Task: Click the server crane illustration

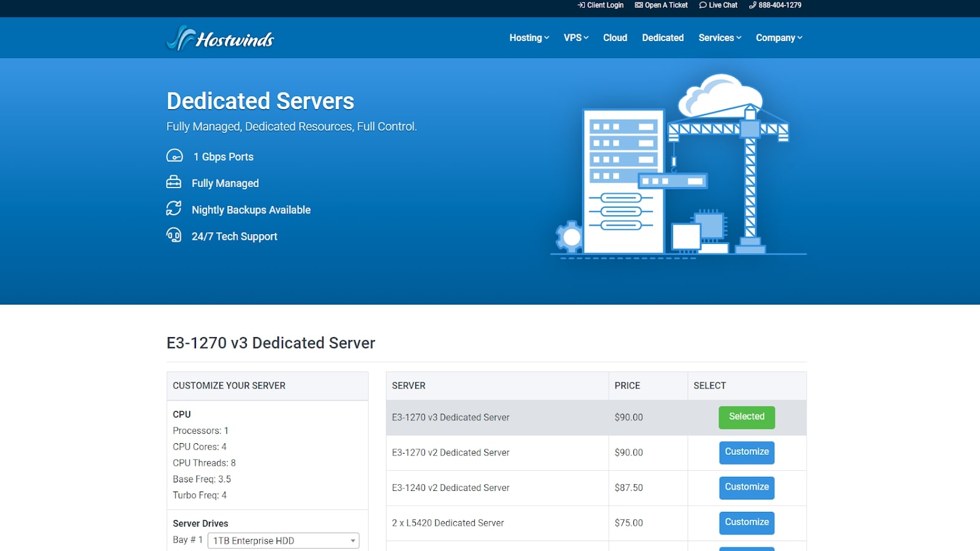Action: click(x=679, y=165)
